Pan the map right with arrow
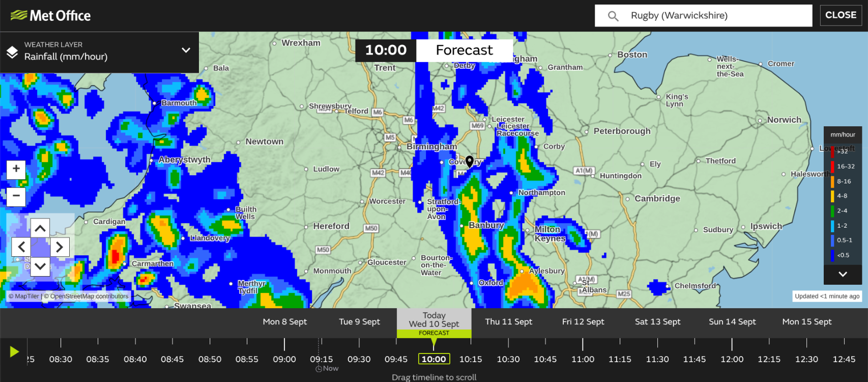868x382 pixels. pyautogui.click(x=60, y=247)
